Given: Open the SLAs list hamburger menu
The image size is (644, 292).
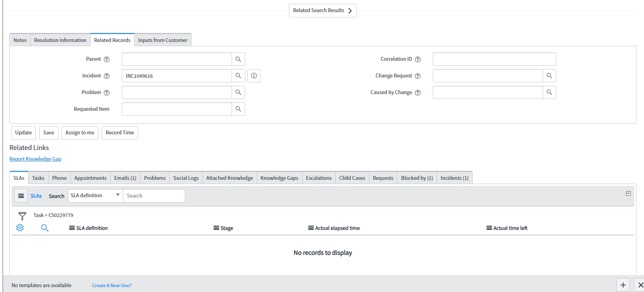Looking at the screenshot, I should [21, 196].
